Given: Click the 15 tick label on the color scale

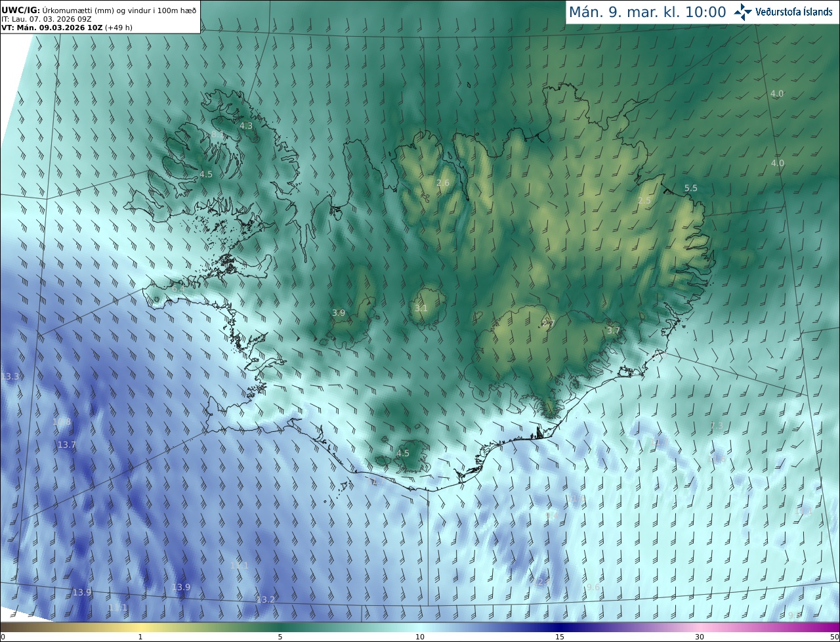Looking at the screenshot, I should (560, 637).
